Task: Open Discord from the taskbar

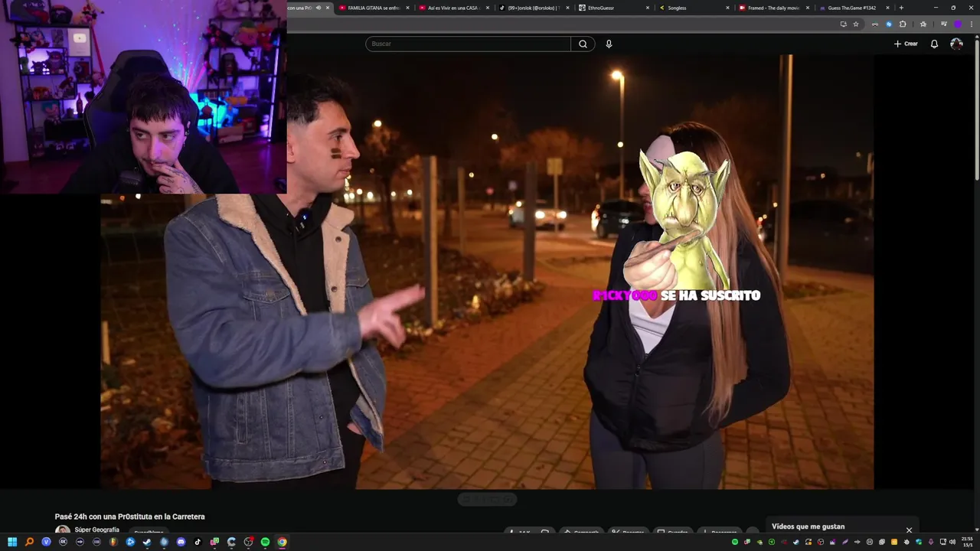Action: [x=181, y=542]
